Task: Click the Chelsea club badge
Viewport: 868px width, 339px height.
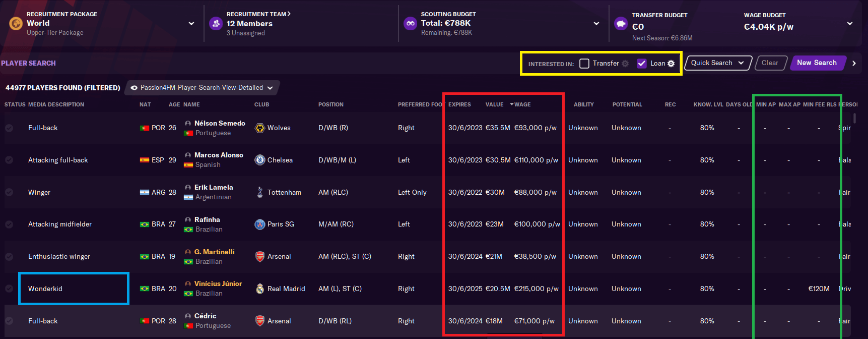Action: 260,160
